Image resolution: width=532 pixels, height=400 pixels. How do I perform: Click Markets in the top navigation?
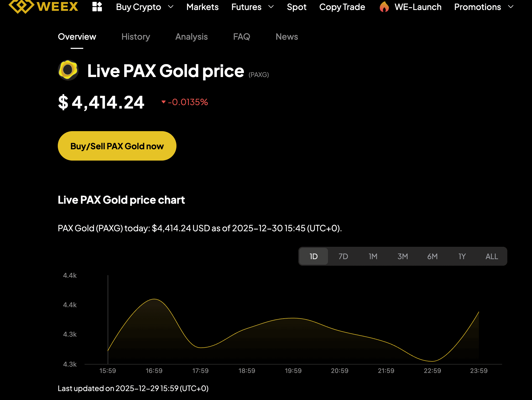202,7
